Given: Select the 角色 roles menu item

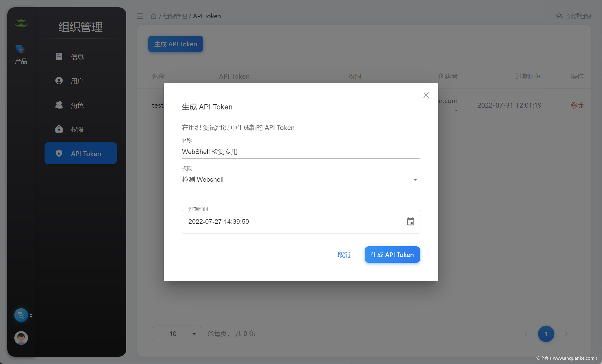Looking at the screenshot, I should point(77,105).
